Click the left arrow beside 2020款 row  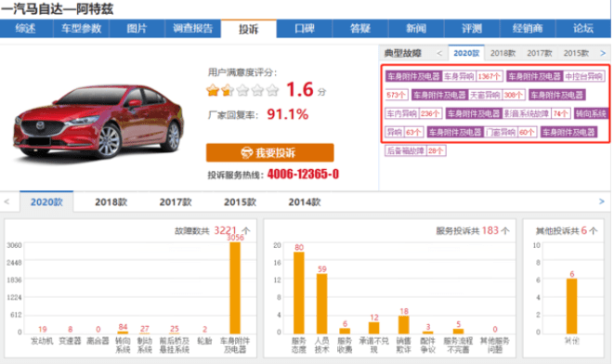coord(7,201)
